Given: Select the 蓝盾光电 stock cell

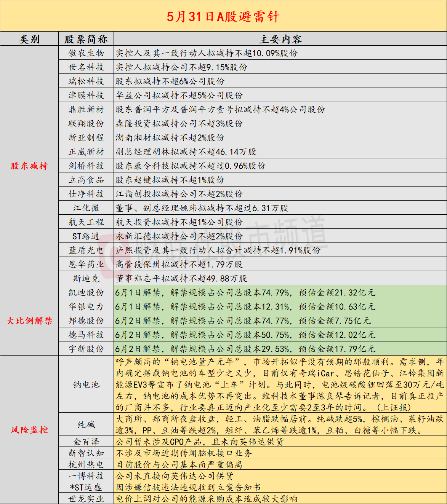Looking at the screenshot, I should pos(86,250).
